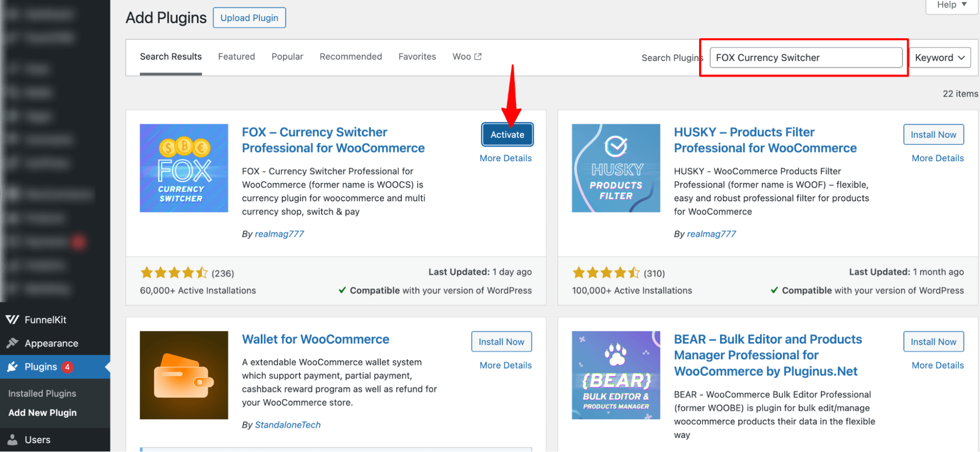Image resolution: width=980 pixels, height=452 pixels.
Task: Open More Details for FOX Currency Switcher
Action: (505, 158)
